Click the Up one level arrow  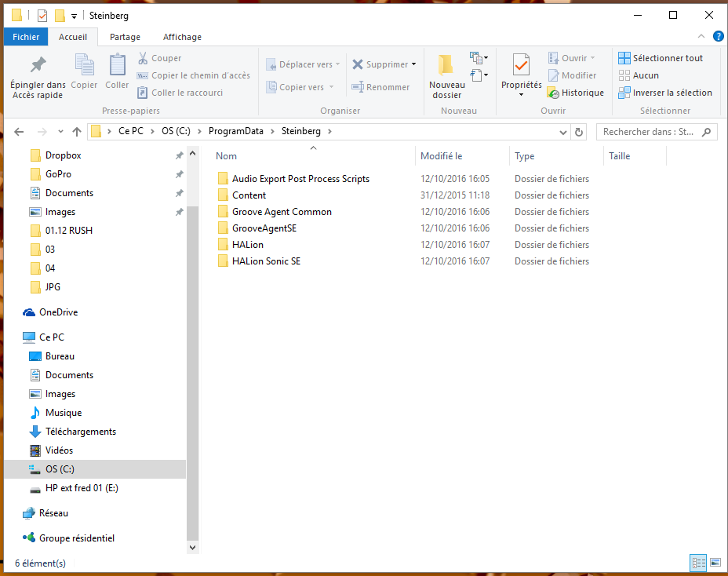pyautogui.click(x=77, y=132)
